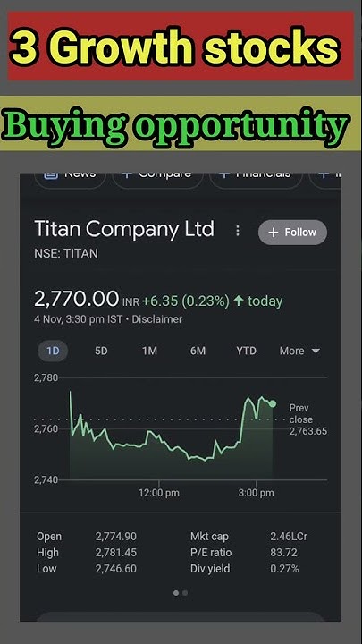The image size is (362, 644).
Task: Tap the plus icon in Follow button
Action: (x=273, y=233)
